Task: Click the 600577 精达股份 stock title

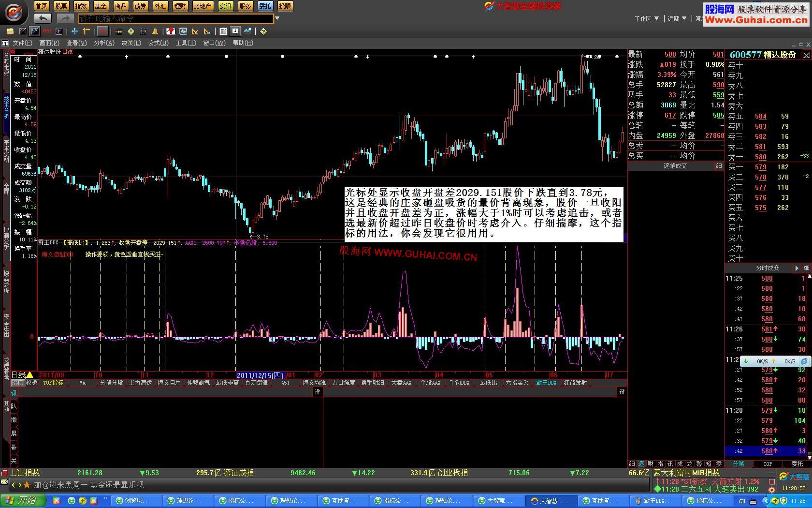Action: coord(763,55)
